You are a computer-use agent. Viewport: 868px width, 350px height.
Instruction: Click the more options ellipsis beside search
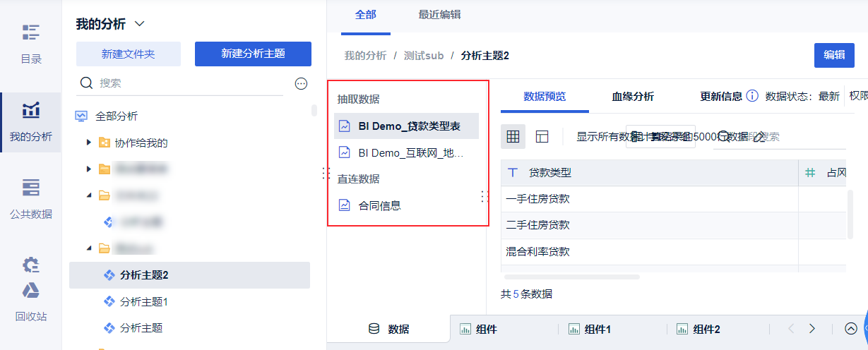tap(301, 83)
